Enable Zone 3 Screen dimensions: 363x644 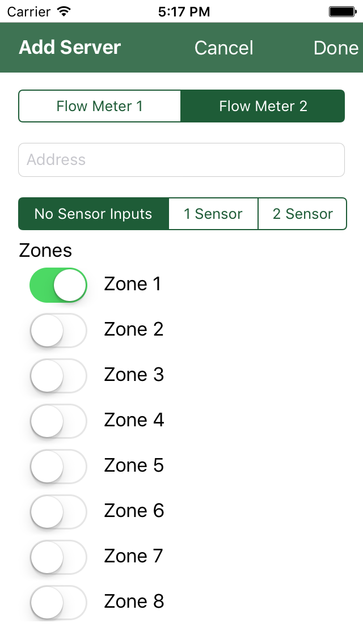[58, 375]
